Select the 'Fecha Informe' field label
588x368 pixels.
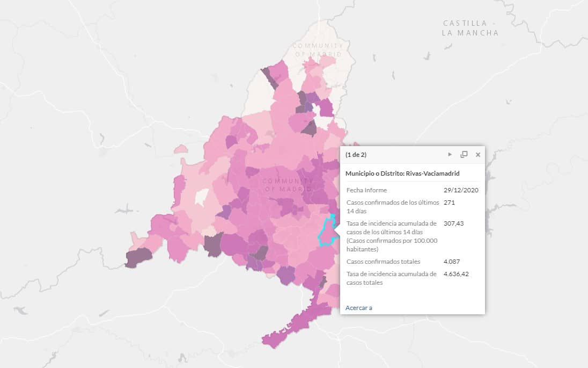[x=366, y=190]
